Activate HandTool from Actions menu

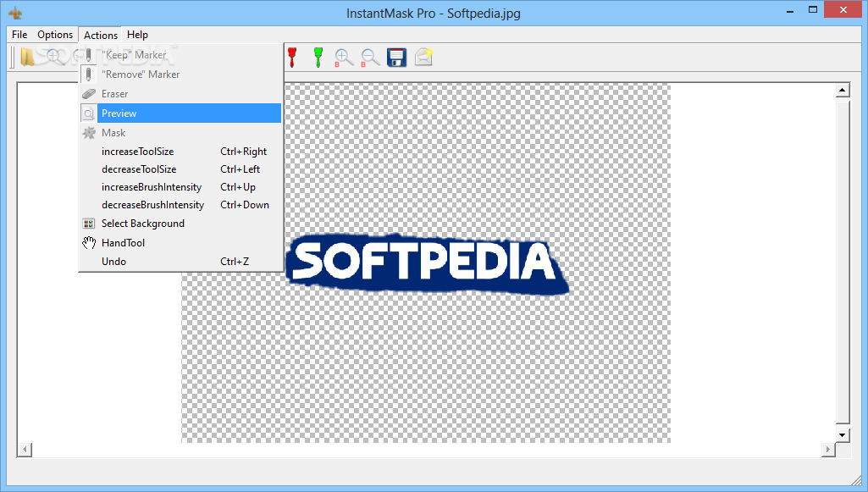tap(181, 242)
